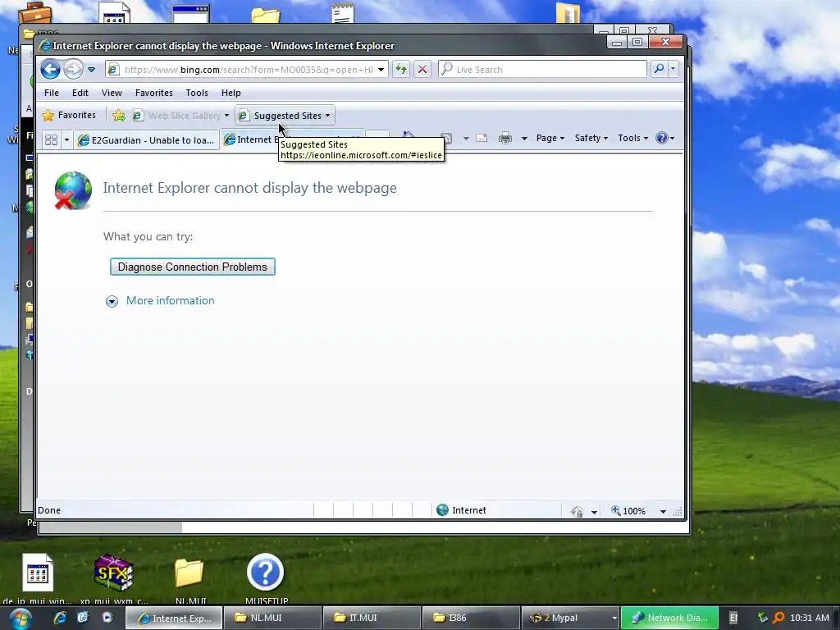
Task: Click the Forward navigation arrow
Action: click(x=73, y=69)
